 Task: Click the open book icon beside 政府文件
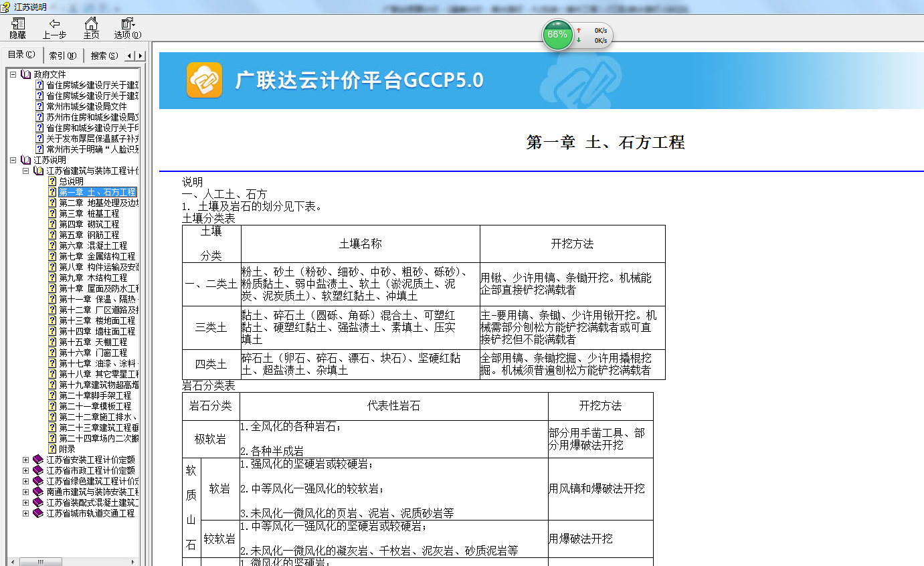tap(25, 74)
